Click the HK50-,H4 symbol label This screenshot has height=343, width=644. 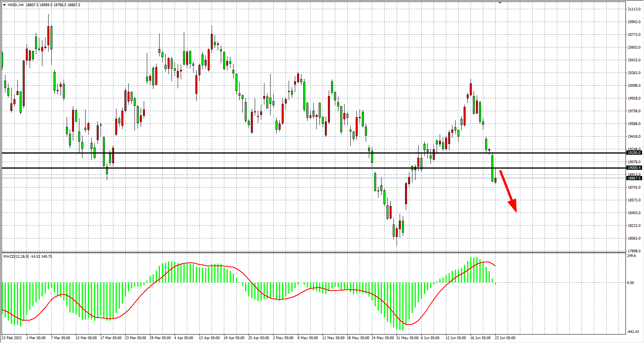click(16, 5)
